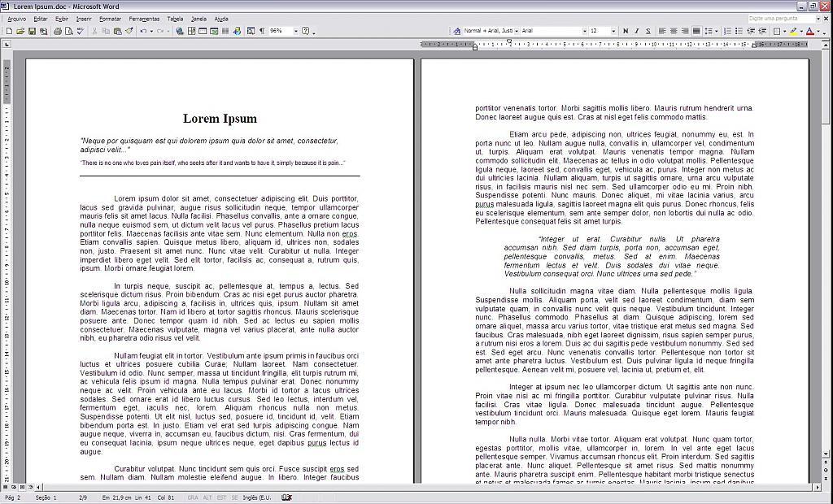Open spelling status book icon in status bar
This screenshot has width=833, height=504.
coord(287,497)
